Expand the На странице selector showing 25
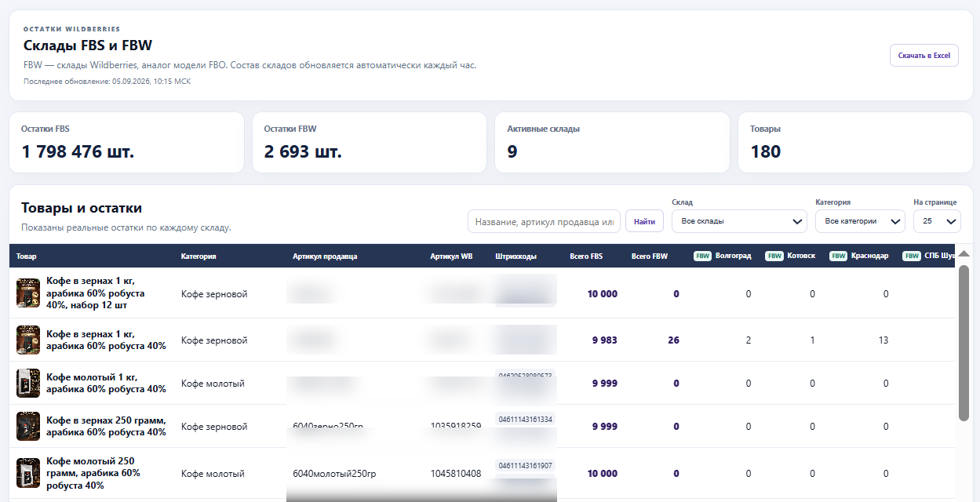 [x=937, y=221]
